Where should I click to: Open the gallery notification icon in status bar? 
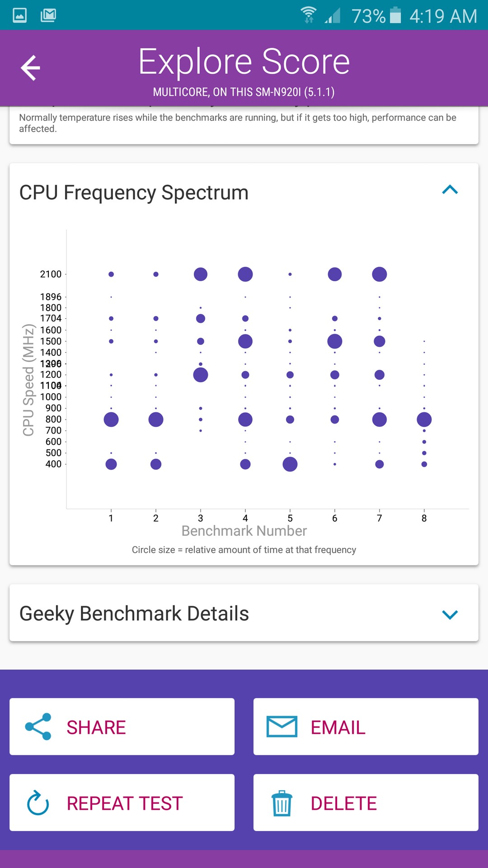coord(19,15)
